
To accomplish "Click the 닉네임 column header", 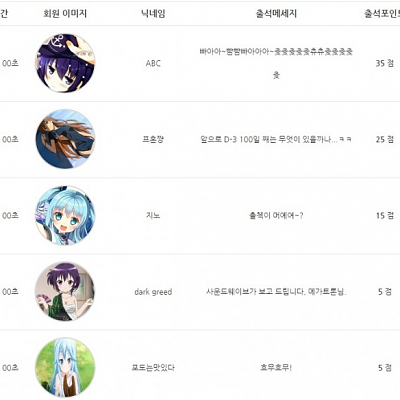I will pos(153,14).
